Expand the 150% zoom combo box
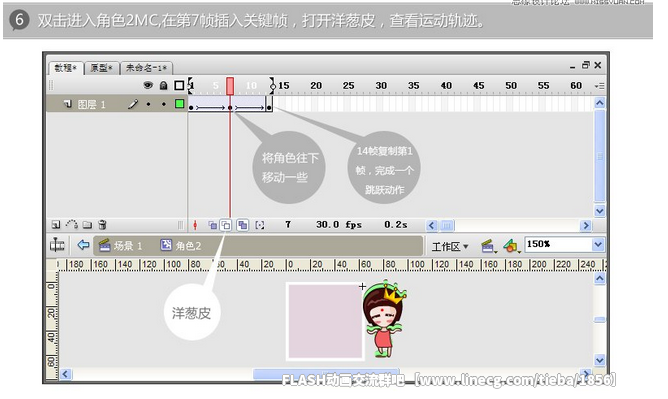The image size is (668, 399). (x=598, y=244)
